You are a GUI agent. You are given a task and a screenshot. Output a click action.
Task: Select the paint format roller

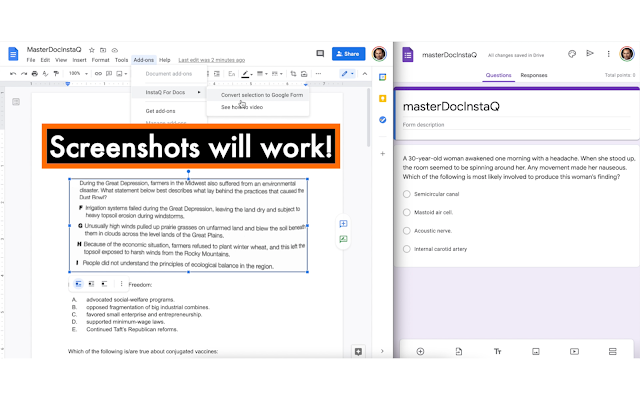pos(56,74)
